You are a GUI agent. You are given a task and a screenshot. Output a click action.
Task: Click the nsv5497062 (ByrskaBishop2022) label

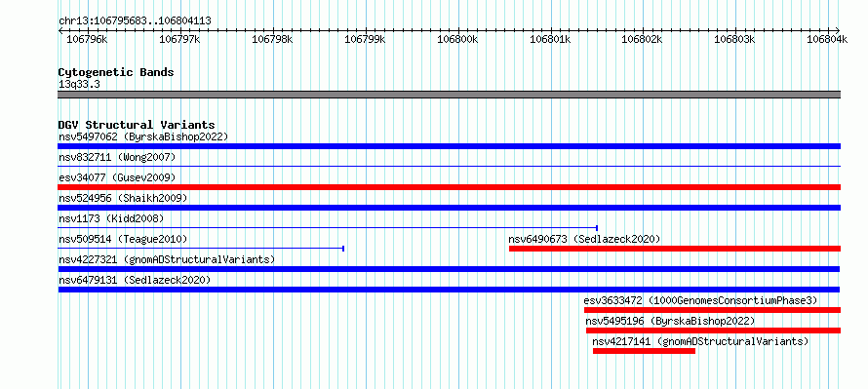[143, 136]
